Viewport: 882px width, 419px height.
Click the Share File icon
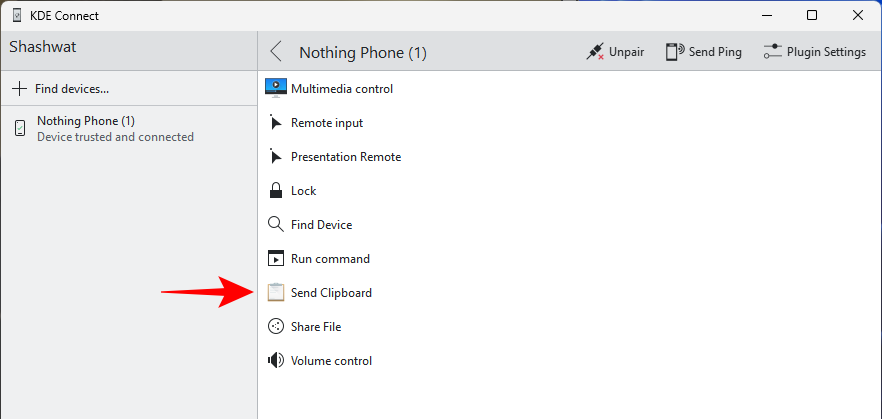coord(276,327)
